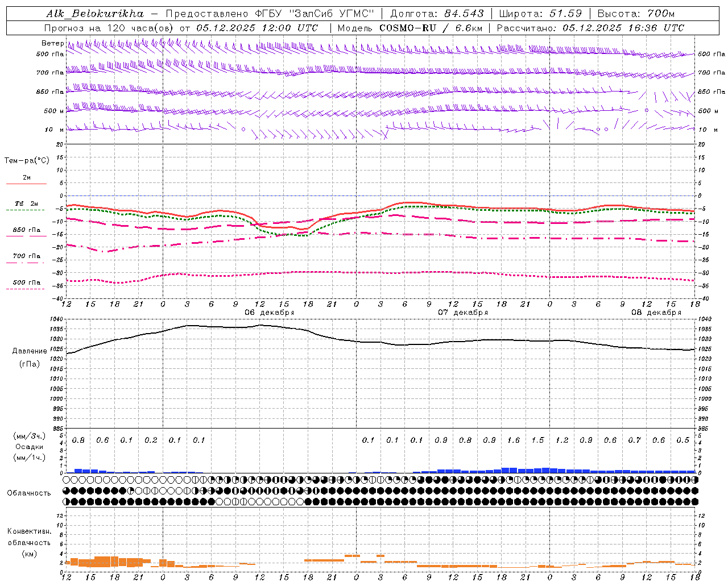Click the precipitation value 1.6
Image resolution: width=728 pixels, height=582 pixels.
tap(514, 440)
